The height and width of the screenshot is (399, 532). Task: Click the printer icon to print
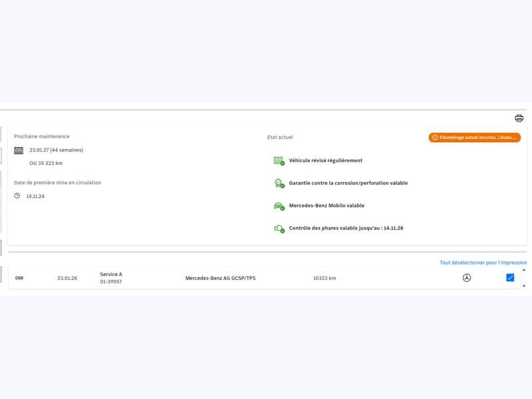pos(519,118)
